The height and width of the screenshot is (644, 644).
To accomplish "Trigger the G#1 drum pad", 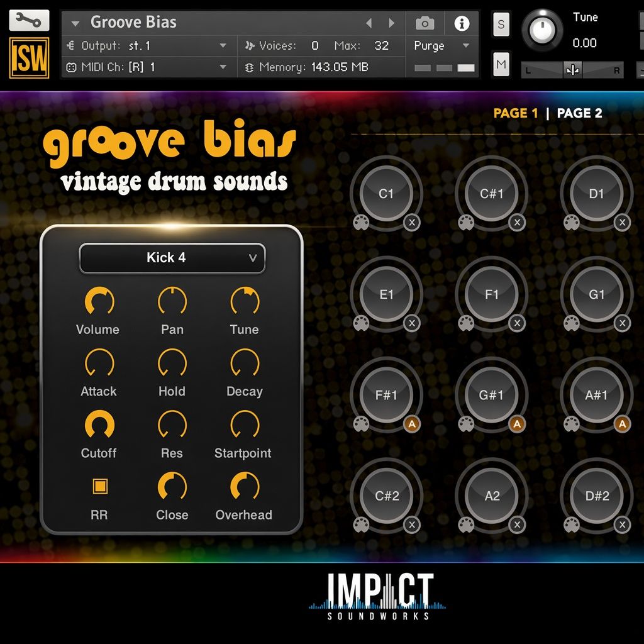I will [491, 395].
